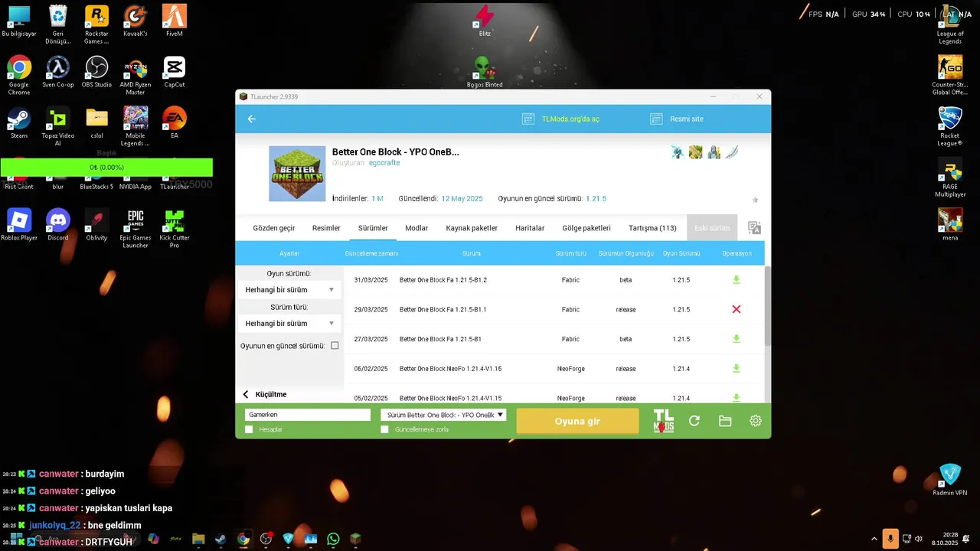Open the Kaynak paketler tab
This screenshot has width=980, height=551.
coord(472,228)
